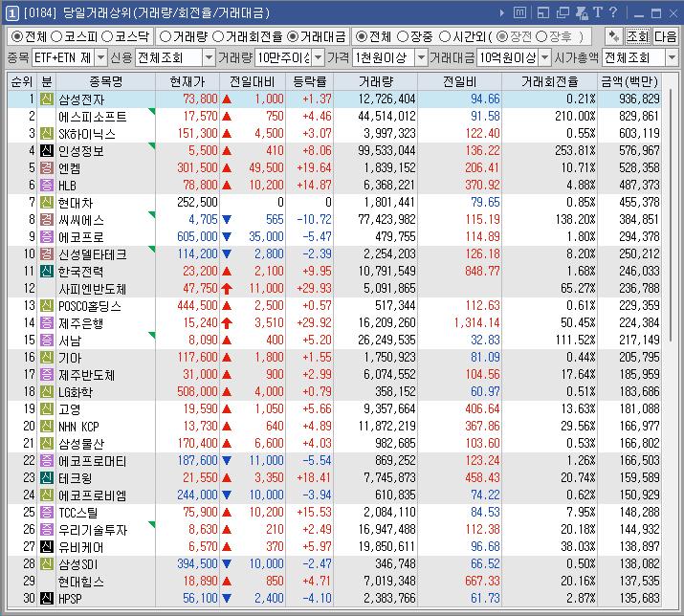This screenshot has width=684, height=616.
Task: Select the 거래량 radio button
Action: (x=165, y=37)
